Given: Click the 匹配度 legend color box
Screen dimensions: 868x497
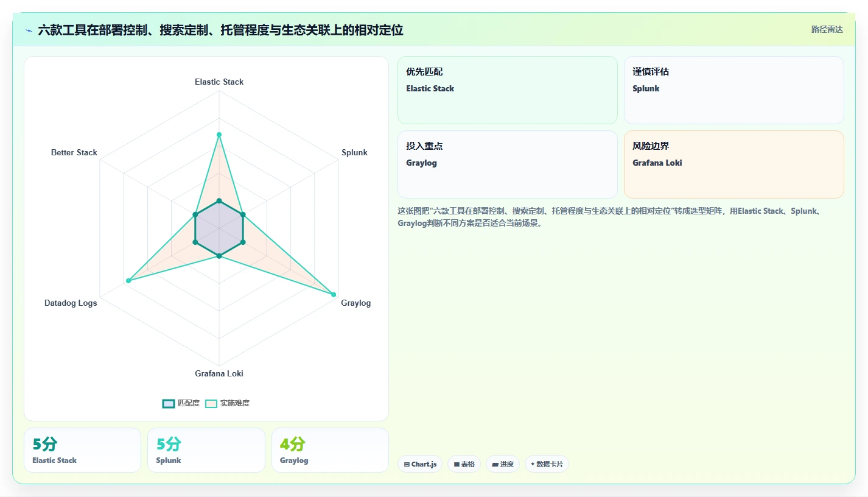Looking at the screenshot, I should [x=169, y=403].
